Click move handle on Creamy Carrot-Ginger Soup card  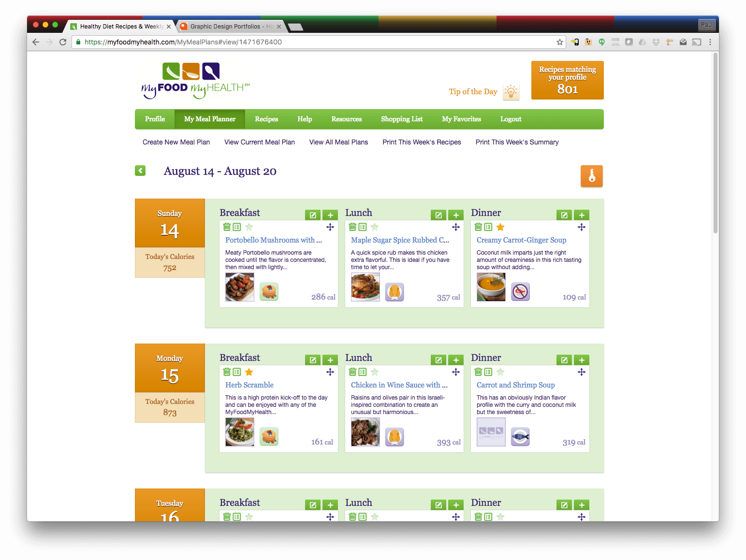582,227
